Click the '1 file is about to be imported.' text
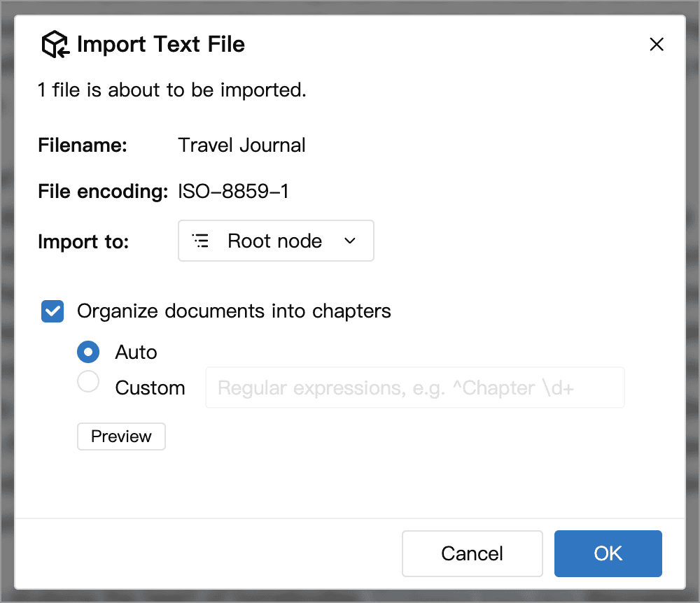This screenshot has height=603, width=700. click(172, 90)
